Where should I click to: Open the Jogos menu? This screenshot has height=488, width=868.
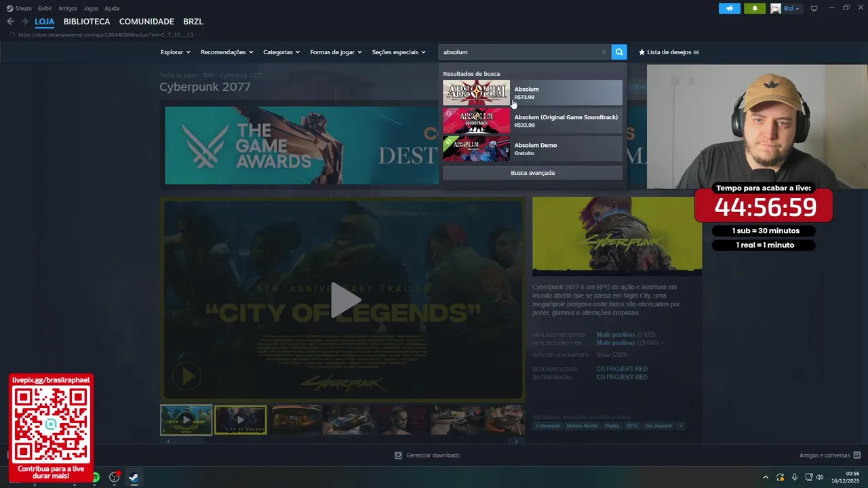pos(91,8)
